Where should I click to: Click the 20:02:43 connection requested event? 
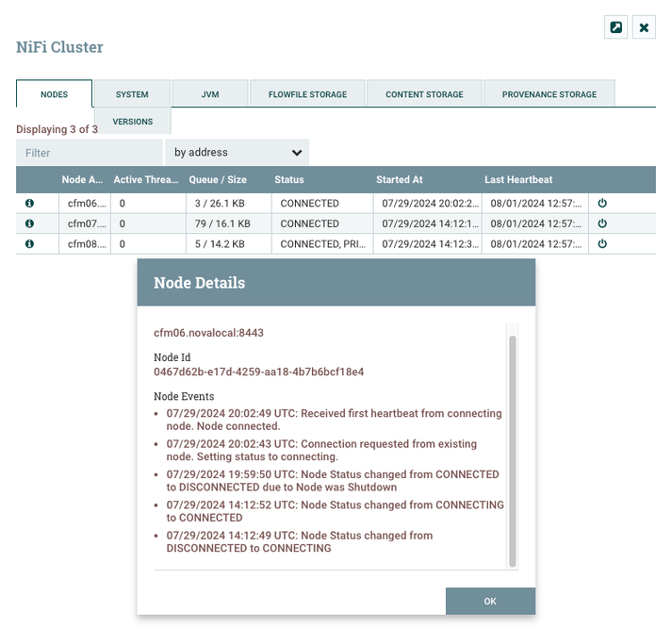tap(321, 450)
